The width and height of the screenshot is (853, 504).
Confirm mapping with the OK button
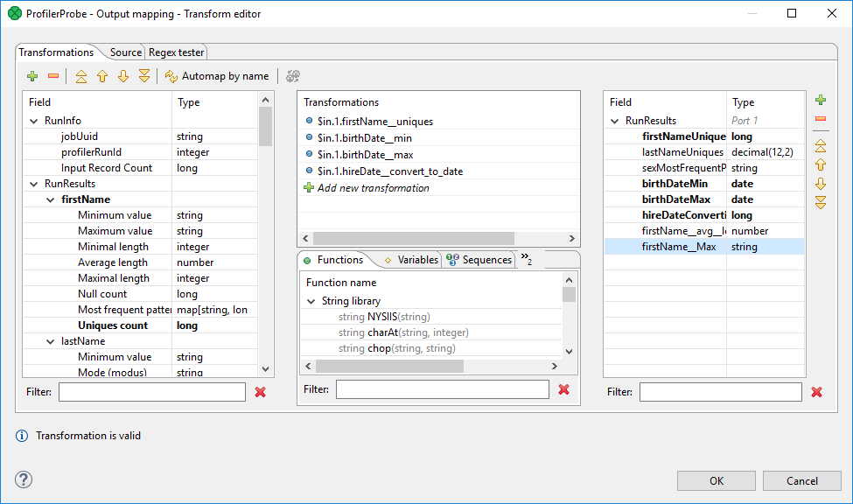click(715, 480)
